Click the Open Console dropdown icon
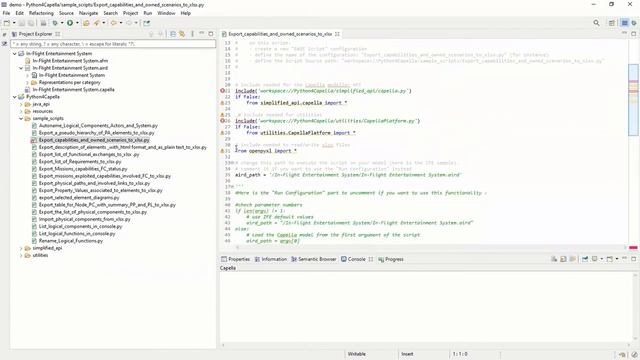This screenshot has height=360, width=640. pyautogui.click(x=611, y=259)
